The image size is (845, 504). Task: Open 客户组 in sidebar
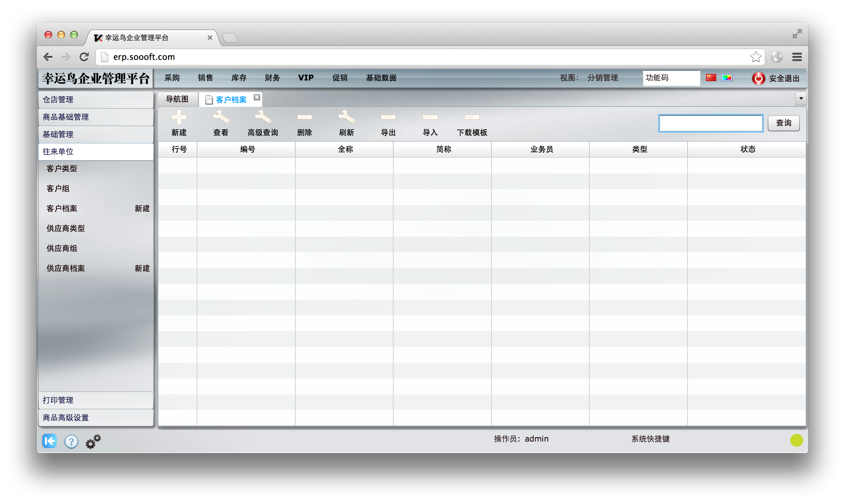[58, 189]
